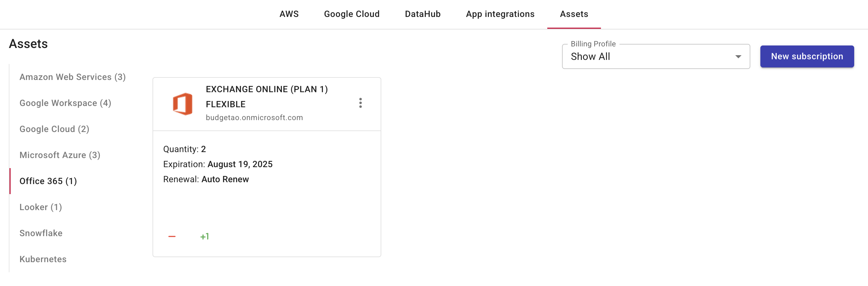
Task: Add one license with green +1
Action: point(205,236)
